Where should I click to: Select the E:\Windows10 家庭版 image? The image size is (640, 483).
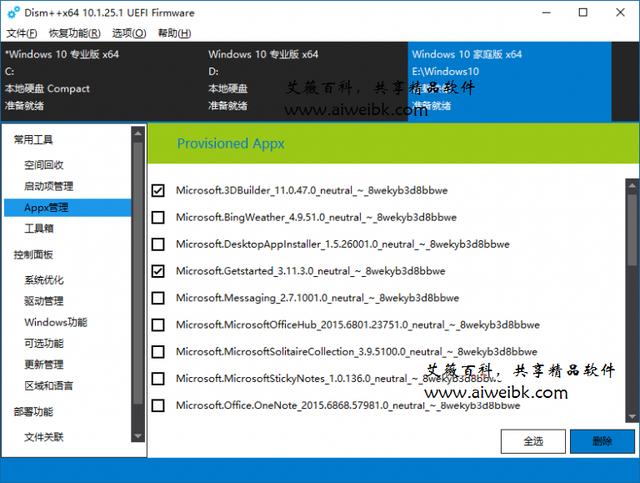(x=509, y=80)
